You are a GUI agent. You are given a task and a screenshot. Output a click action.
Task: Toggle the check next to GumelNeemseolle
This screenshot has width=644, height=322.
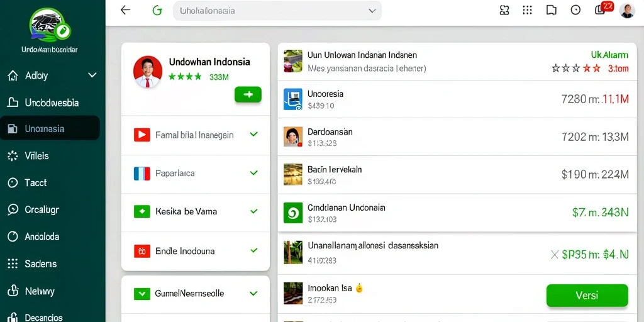254,293
